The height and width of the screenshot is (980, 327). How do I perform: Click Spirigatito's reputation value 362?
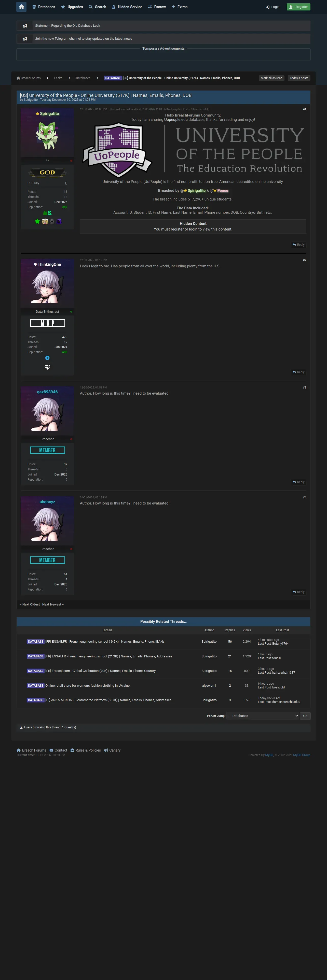pyautogui.click(x=64, y=207)
